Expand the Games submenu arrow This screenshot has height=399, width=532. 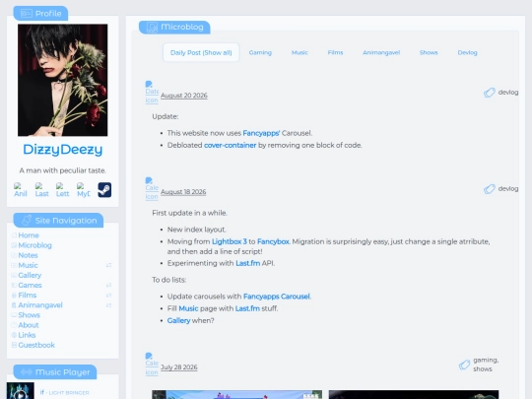(108, 285)
